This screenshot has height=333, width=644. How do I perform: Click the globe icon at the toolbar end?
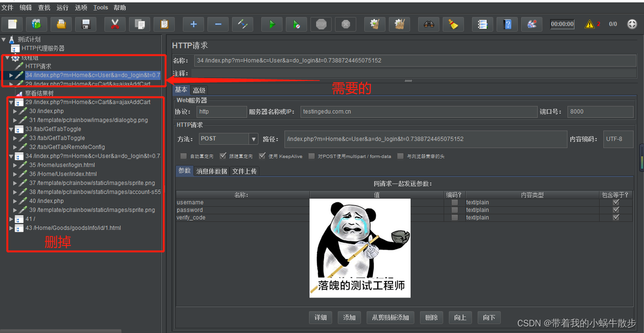(632, 24)
